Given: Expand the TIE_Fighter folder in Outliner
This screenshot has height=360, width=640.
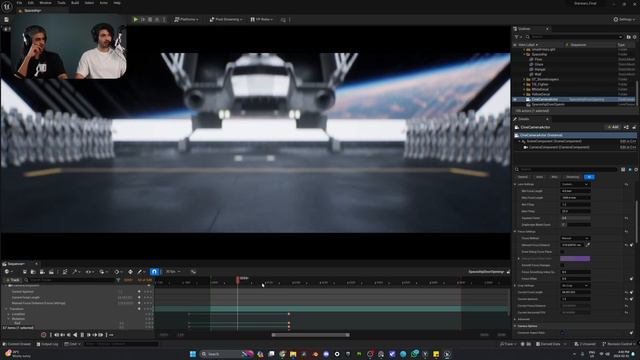Looking at the screenshot, I should click(524, 84).
